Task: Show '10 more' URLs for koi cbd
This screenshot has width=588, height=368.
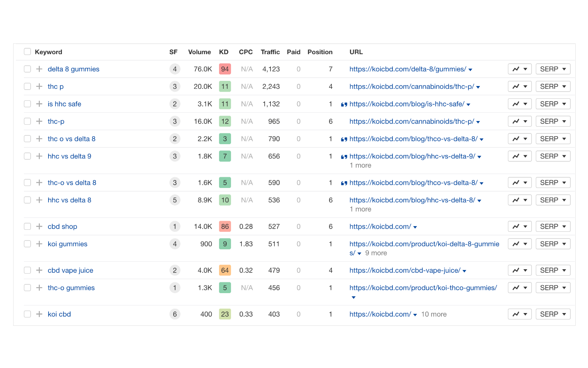Action: click(x=434, y=314)
